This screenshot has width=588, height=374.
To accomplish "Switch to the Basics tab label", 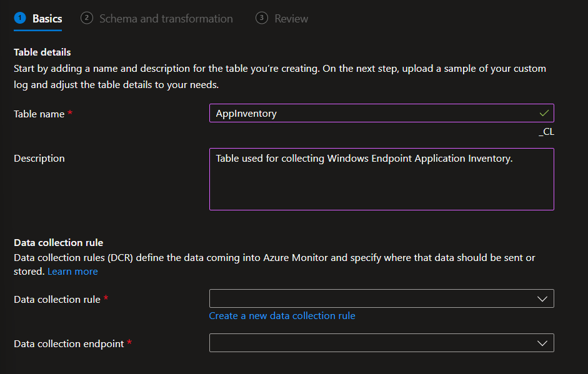I will pyautogui.click(x=47, y=19).
